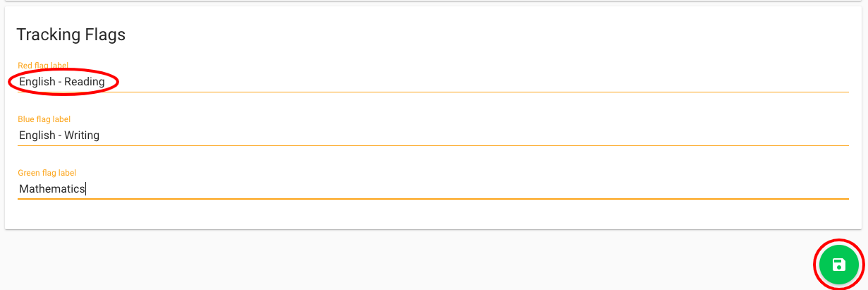Place cursor on the word "Reading"

point(85,82)
